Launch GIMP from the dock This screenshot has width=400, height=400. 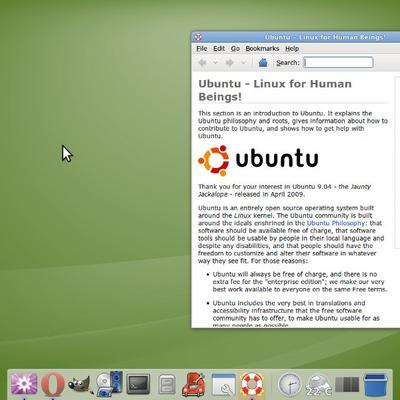click(80, 384)
